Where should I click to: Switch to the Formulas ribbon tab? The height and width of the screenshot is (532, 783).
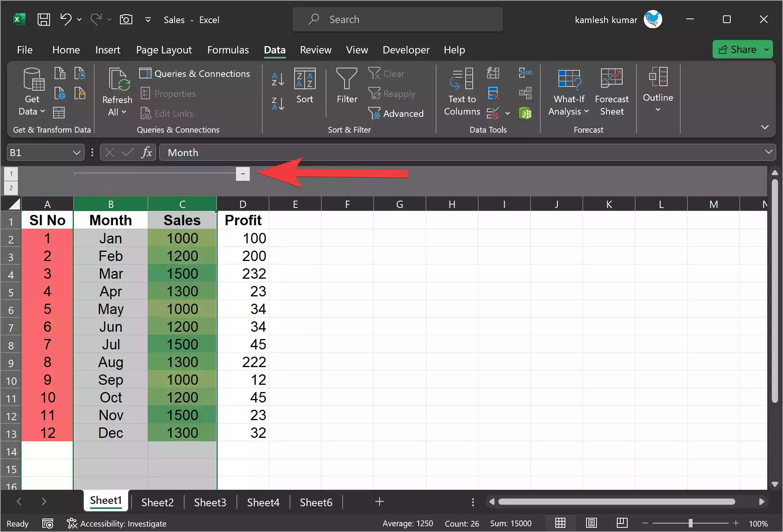click(228, 50)
